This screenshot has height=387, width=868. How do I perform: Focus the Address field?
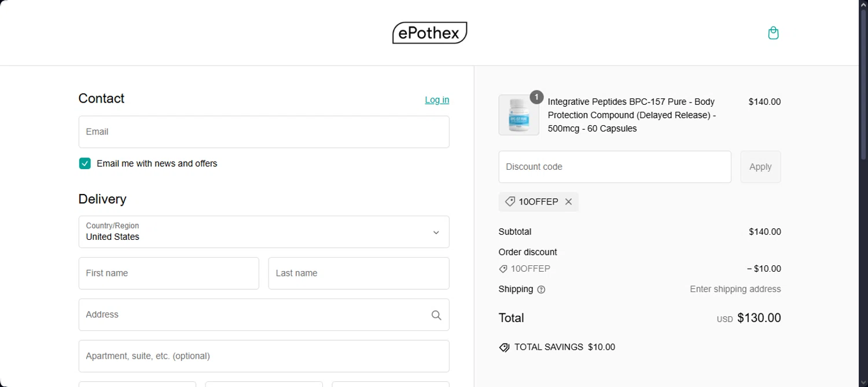click(264, 315)
